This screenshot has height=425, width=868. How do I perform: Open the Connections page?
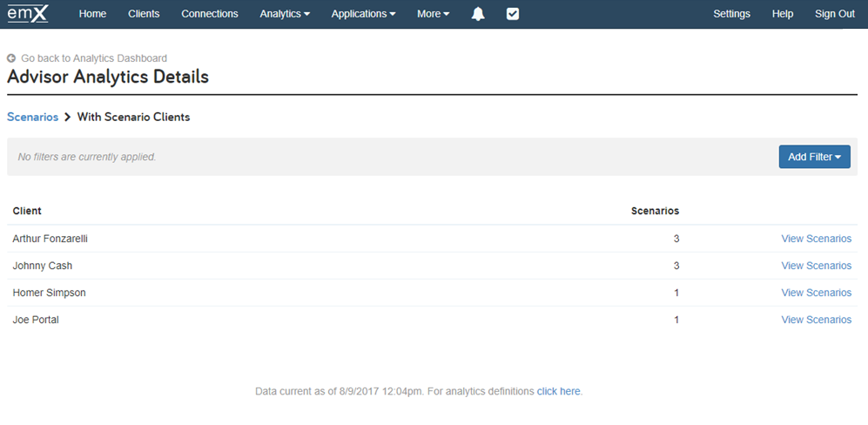tap(210, 14)
